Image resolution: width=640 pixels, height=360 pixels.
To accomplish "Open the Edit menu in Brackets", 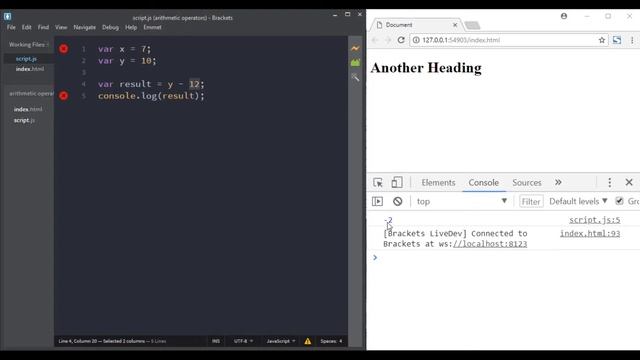I will 27,27.
